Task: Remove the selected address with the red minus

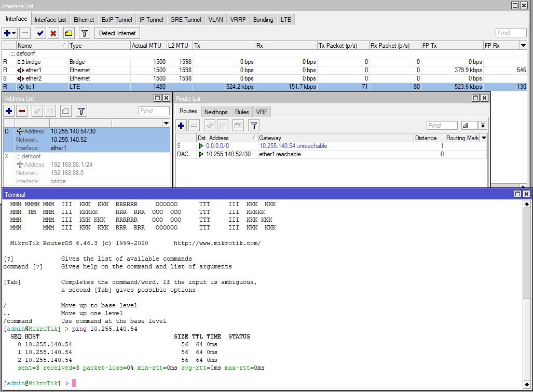Action: 22,111
